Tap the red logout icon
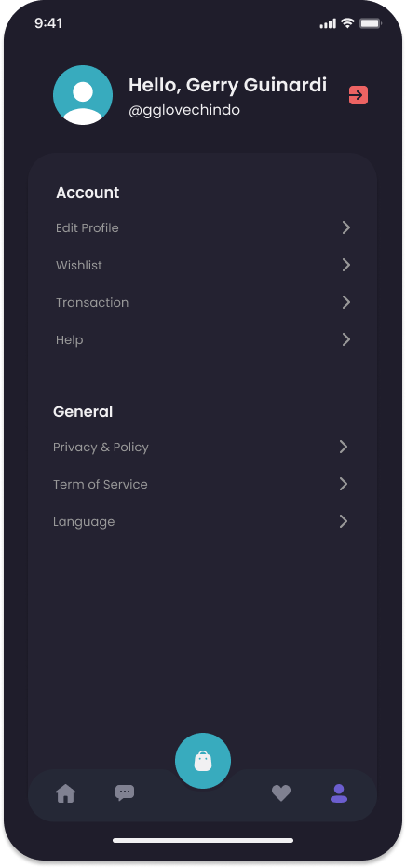The image size is (406, 868). (x=359, y=95)
